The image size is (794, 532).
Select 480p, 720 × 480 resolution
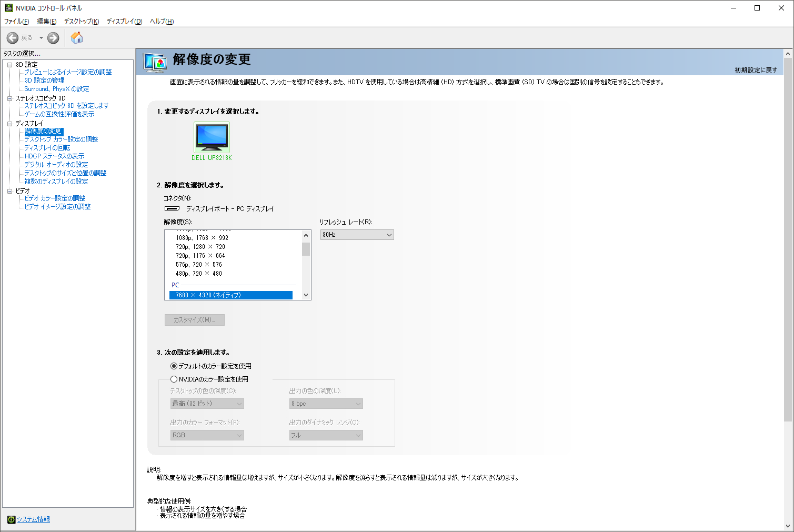pos(199,274)
